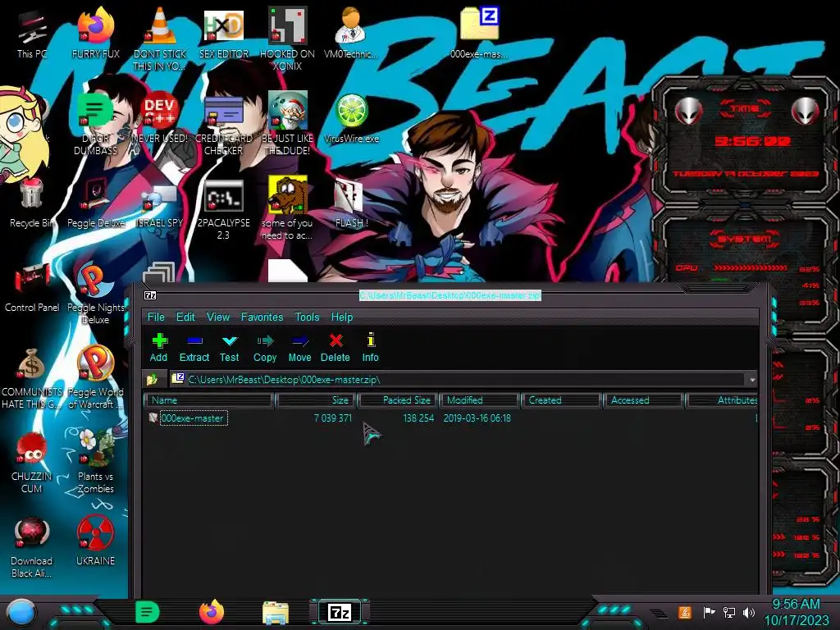Open COMMUNISTS HATE THIS money bag icon

[32, 378]
